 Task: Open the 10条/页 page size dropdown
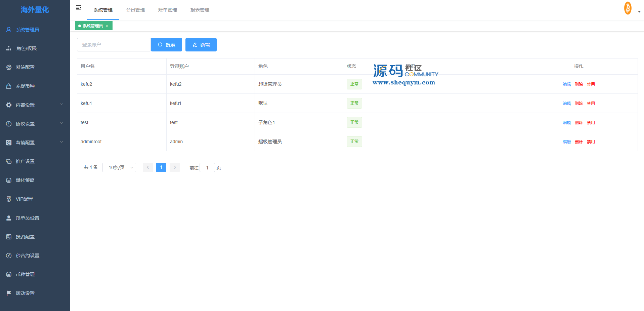tap(119, 167)
